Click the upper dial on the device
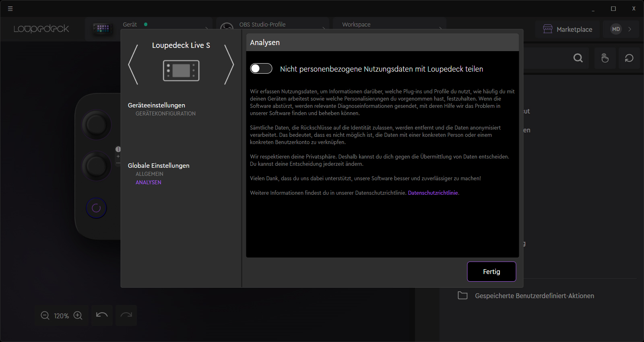Viewport: 644px width, 342px height. pyautogui.click(x=97, y=125)
